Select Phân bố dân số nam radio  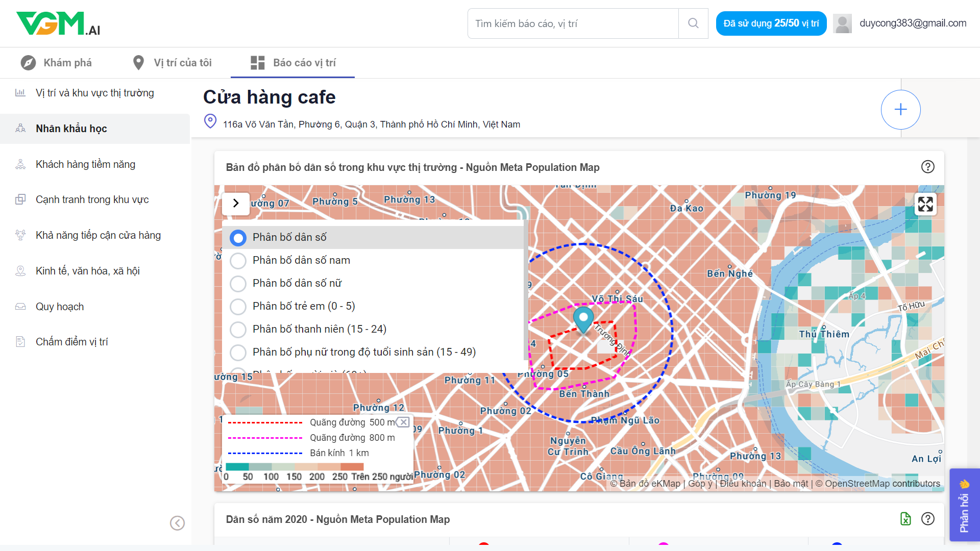point(238,261)
